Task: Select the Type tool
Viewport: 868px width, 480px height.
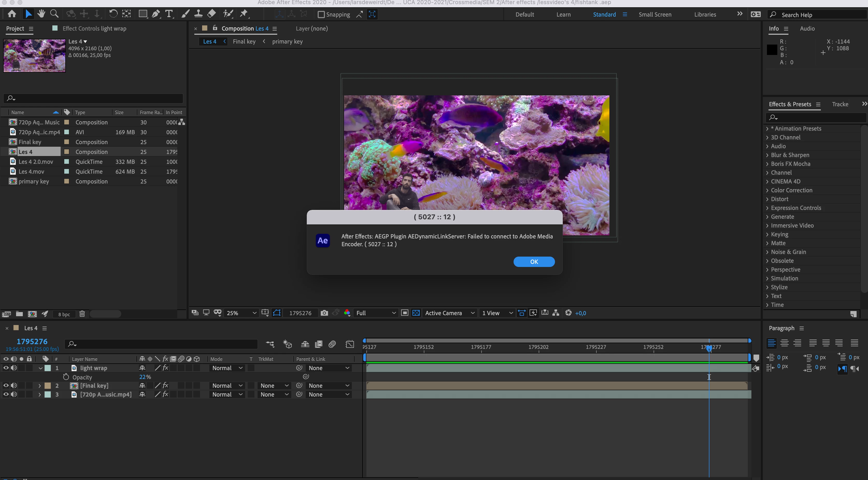Action: tap(169, 14)
